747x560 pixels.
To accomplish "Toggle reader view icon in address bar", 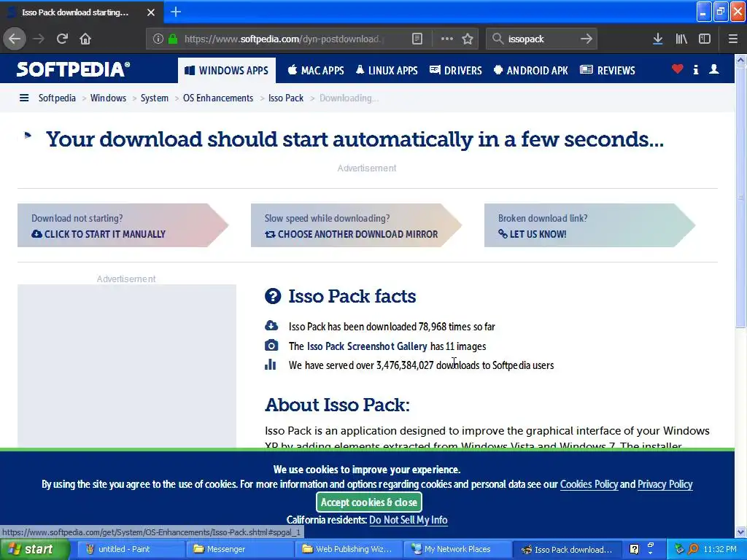I will [417, 39].
